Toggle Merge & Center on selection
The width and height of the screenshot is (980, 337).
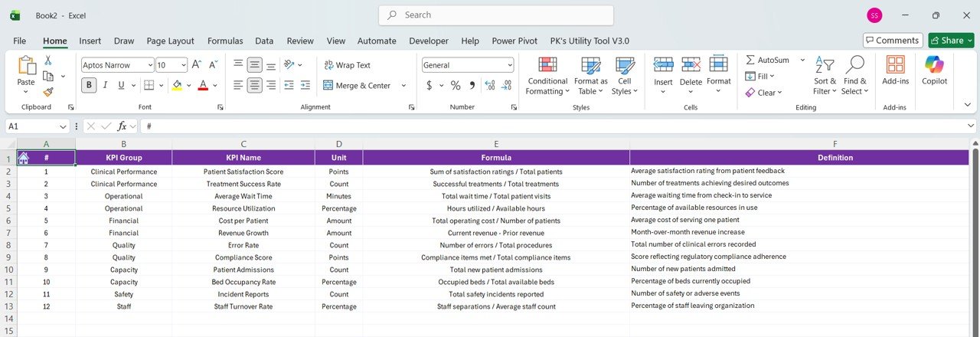[357, 85]
